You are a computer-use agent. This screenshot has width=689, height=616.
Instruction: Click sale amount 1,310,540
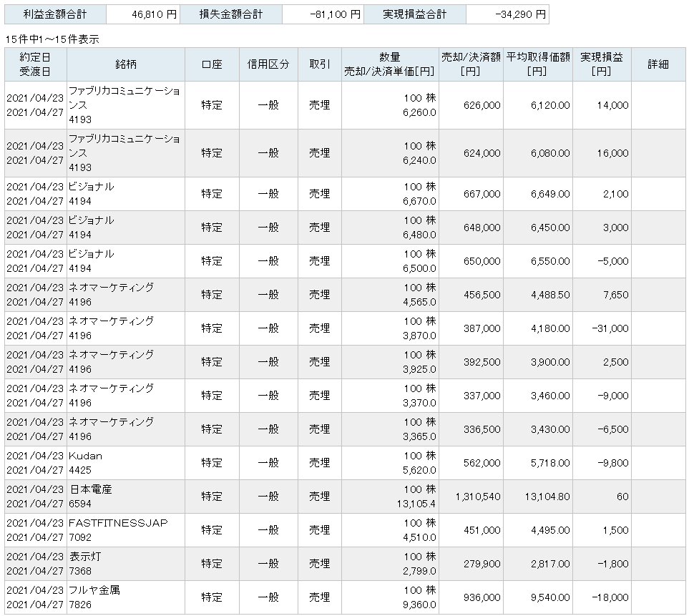[478, 497]
